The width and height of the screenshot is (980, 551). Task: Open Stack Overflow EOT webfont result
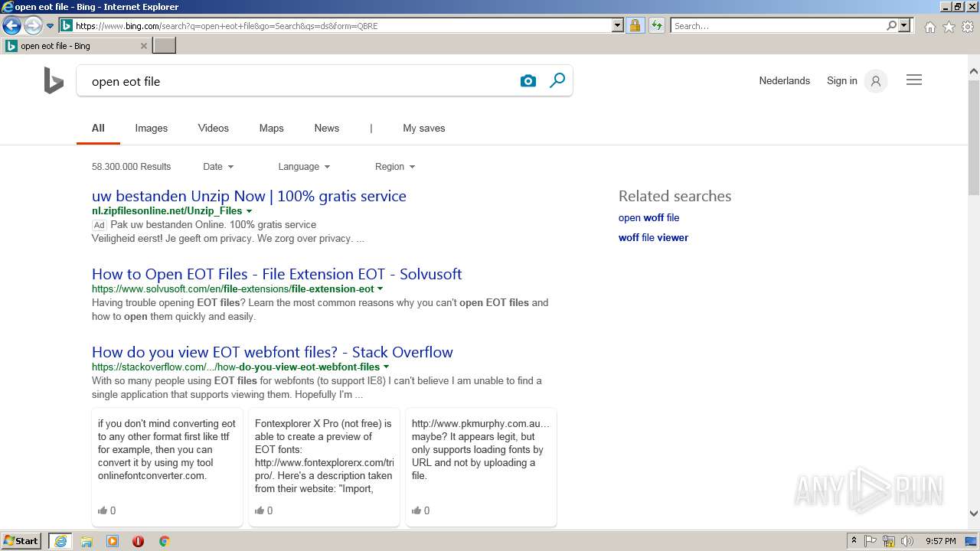(273, 352)
